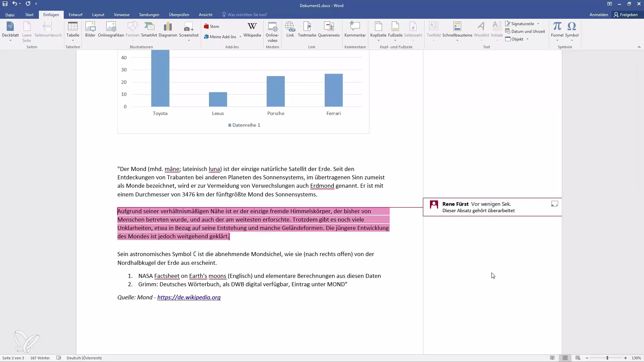Insert a Formel equation
This screenshot has height=362, width=644.
coord(557,32)
